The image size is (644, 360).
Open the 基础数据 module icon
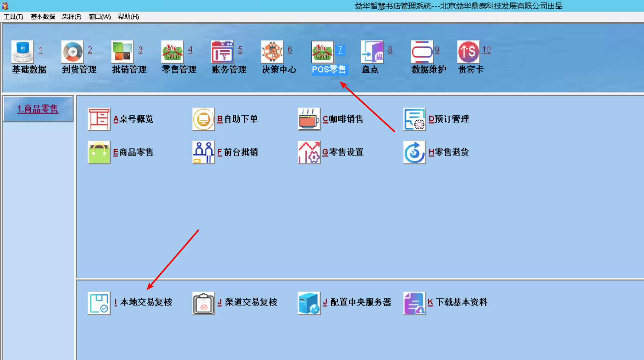point(22,52)
